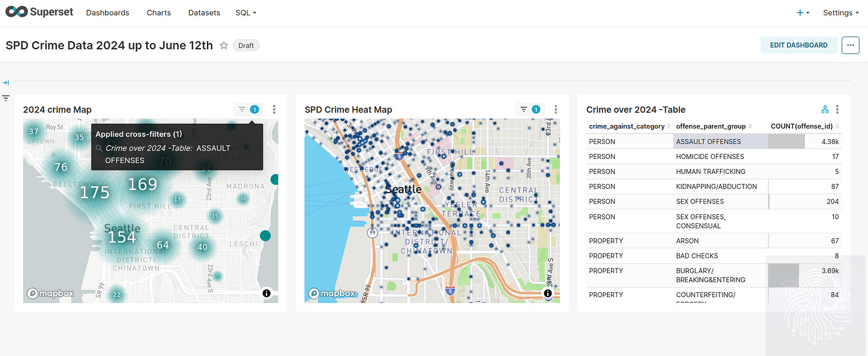Click the 64 cluster on crime map
This screenshot has width=868, height=356.
tap(163, 245)
